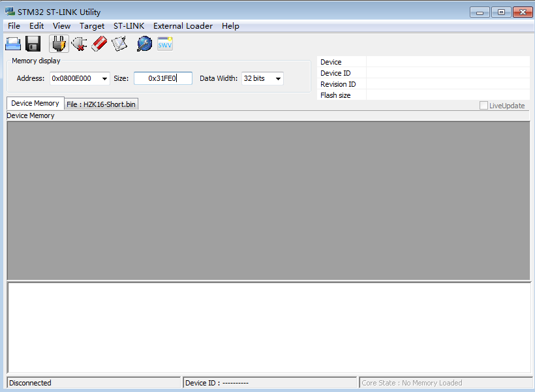
Task: Click the Device row in info panel
Action: pyautogui.click(x=423, y=62)
